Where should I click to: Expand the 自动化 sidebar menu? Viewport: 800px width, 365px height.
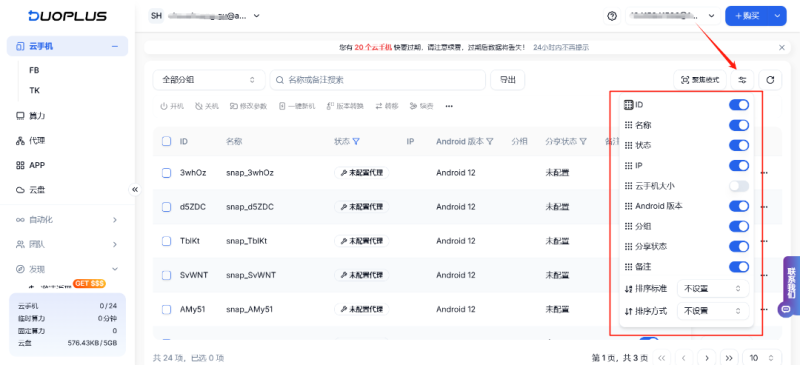point(67,220)
